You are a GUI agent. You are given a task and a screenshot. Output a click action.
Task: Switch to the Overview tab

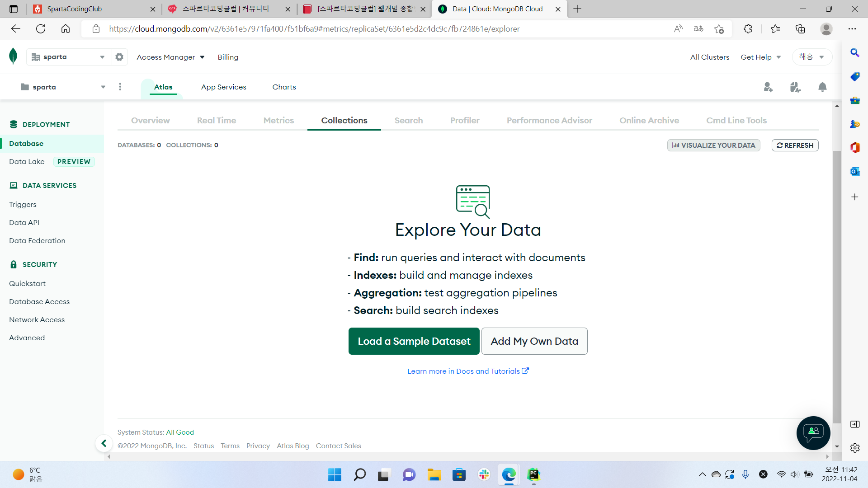click(151, 121)
